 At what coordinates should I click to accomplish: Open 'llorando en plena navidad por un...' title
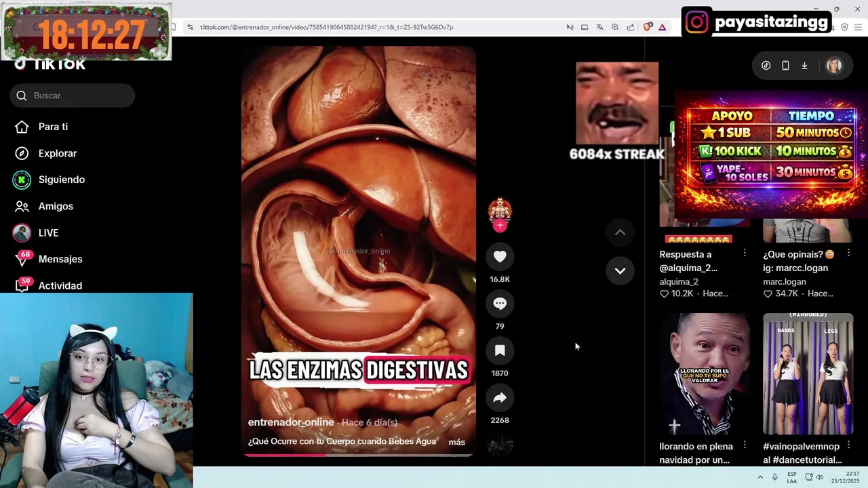tap(696, 453)
